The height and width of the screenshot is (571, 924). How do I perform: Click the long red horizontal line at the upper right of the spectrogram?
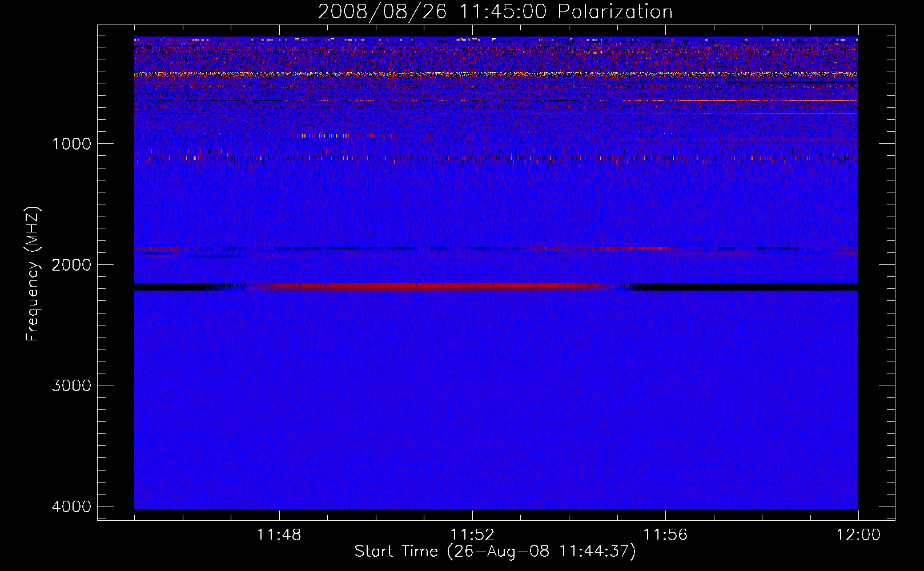tap(740, 100)
